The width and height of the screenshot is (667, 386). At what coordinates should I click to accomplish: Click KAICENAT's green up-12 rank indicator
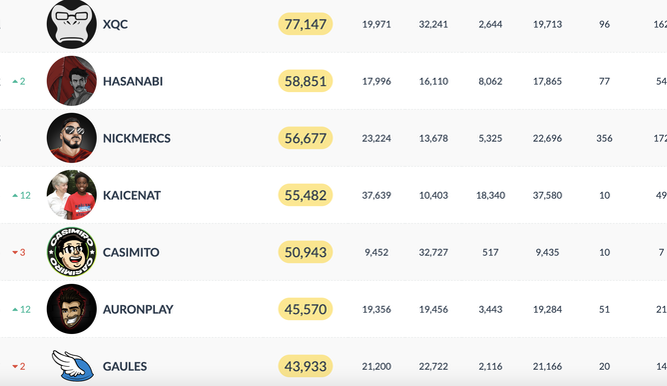21,195
